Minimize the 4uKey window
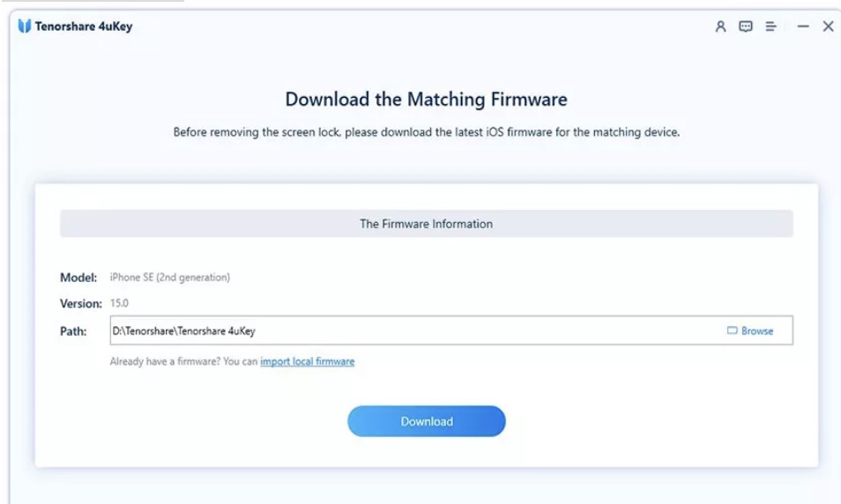 (803, 26)
